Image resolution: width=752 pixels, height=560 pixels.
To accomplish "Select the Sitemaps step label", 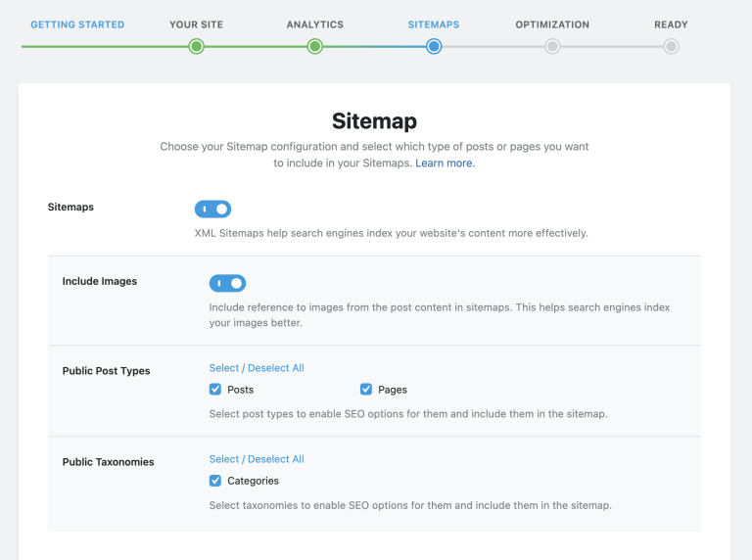I will point(434,24).
